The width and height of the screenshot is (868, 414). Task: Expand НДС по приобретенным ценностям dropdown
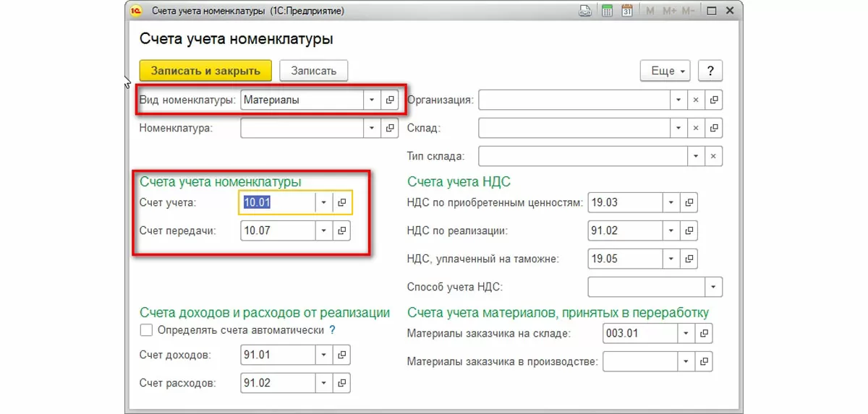(x=671, y=203)
